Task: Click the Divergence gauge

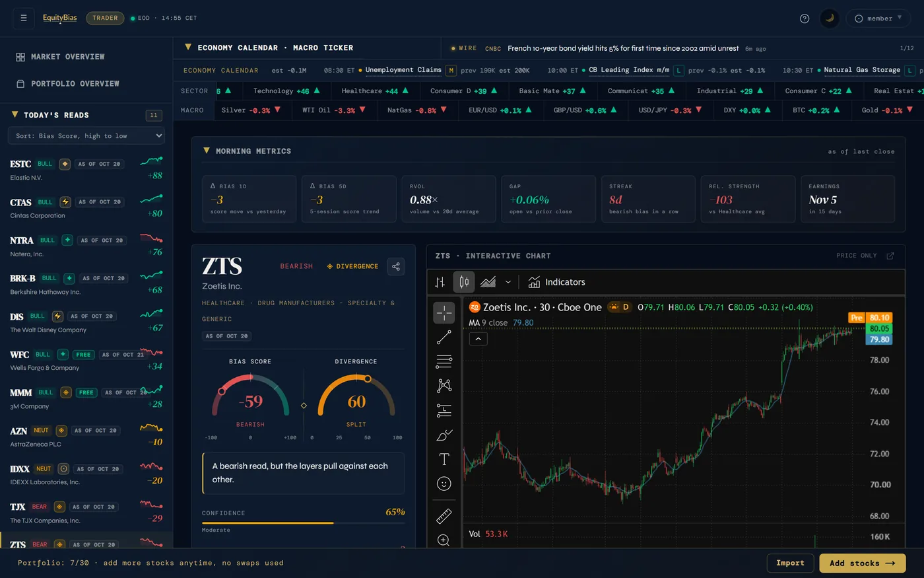Action: (x=356, y=396)
